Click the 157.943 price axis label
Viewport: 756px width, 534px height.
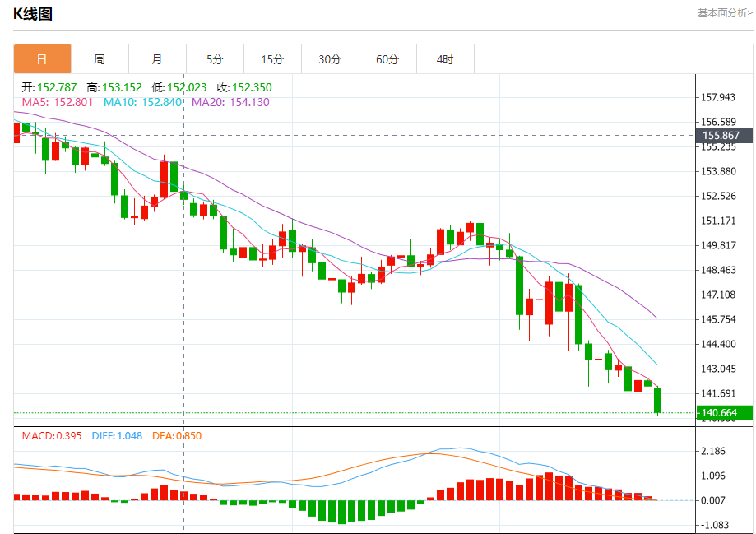click(718, 97)
